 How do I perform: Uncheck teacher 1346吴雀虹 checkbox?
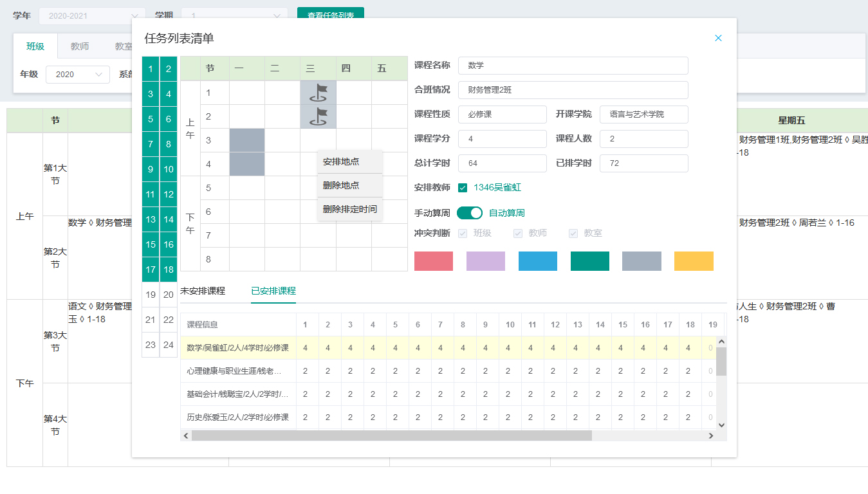coord(463,188)
